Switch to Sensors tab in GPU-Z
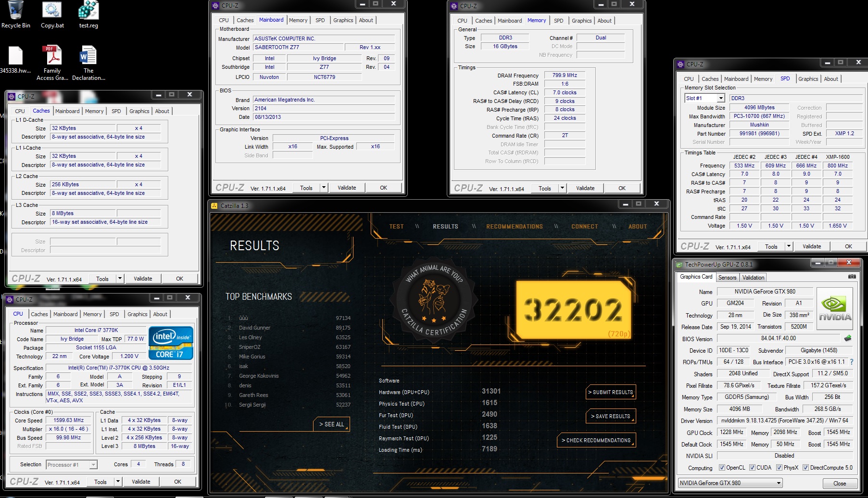Viewport: 868px width, 498px height. tap(727, 277)
